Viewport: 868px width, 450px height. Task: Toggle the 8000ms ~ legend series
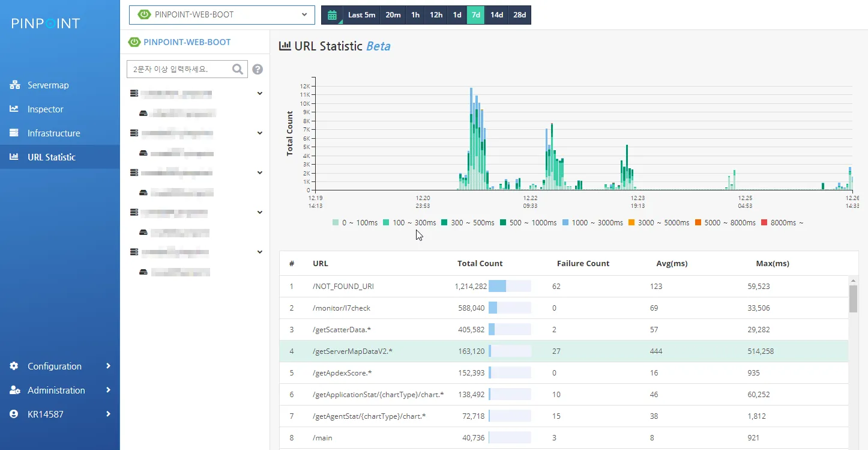pyautogui.click(x=782, y=223)
